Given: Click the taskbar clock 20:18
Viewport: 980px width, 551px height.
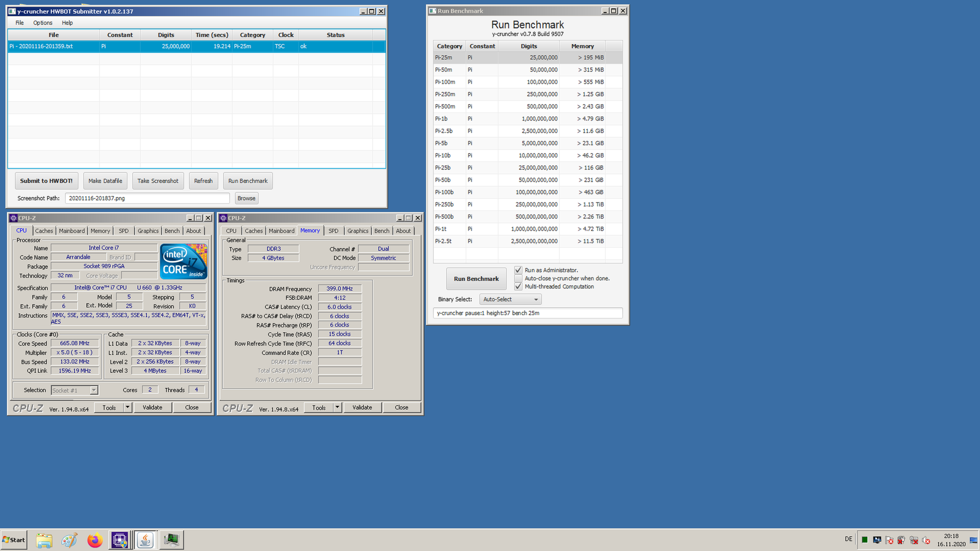Looking at the screenshot, I should tap(951, 536).
